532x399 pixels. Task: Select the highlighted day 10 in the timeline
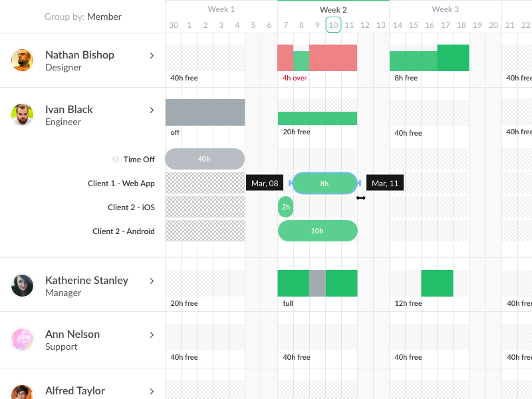(x=333, y=25)
